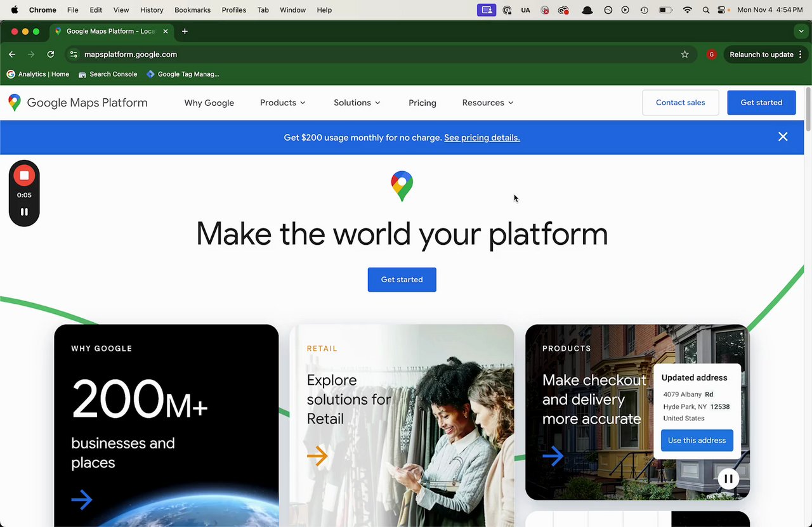Click the date and time in menu bar
This screenshot has width=812, height=527.
[770, 10]
